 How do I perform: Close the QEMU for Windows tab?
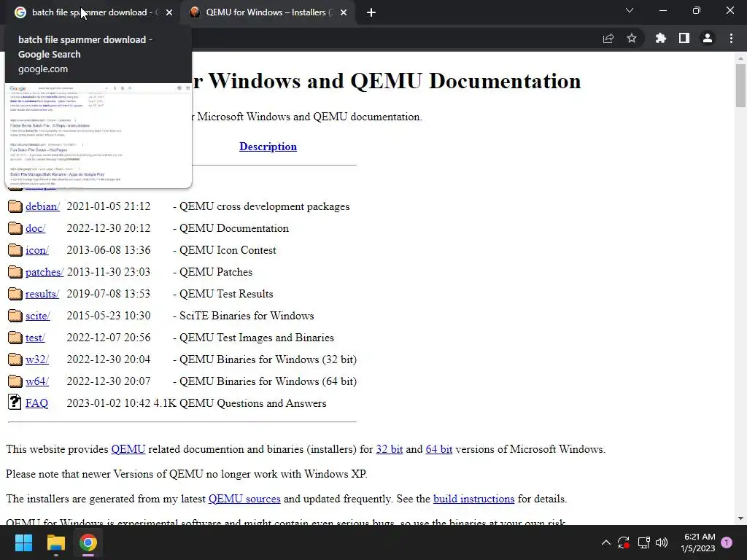(x=344, y=12)
